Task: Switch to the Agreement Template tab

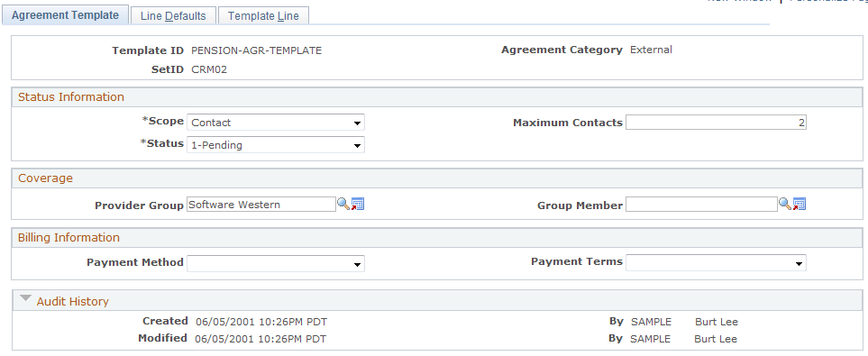Action: [65, 15]
